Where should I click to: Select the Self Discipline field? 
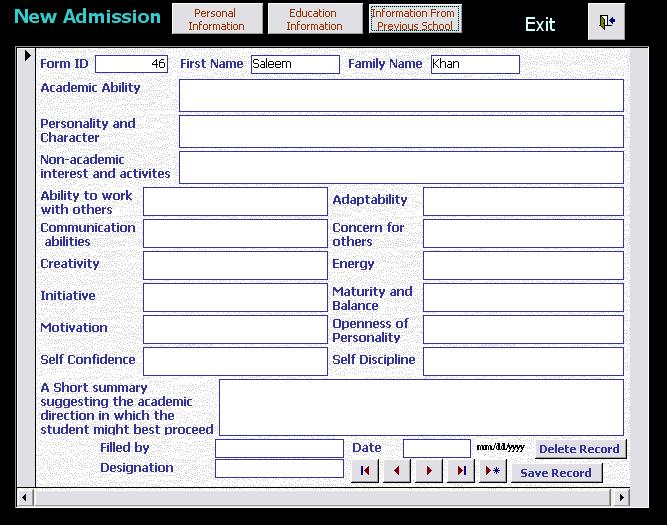pos(523,361)
